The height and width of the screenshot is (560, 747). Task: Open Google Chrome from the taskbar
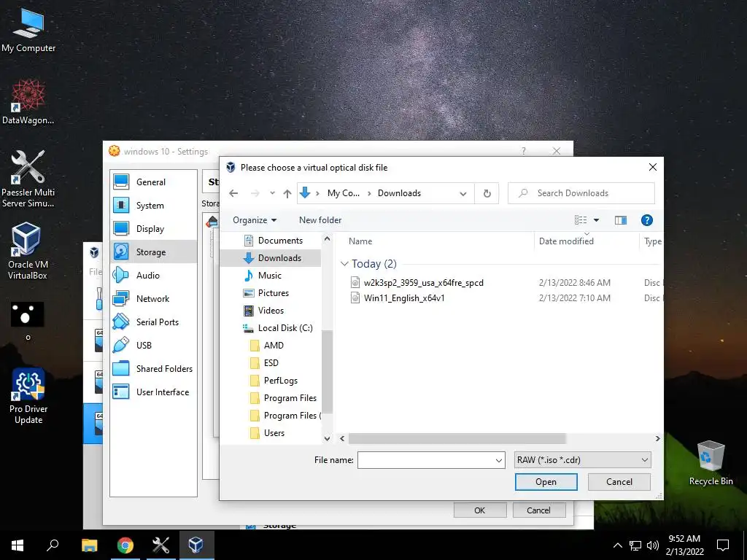pos(125,545)
